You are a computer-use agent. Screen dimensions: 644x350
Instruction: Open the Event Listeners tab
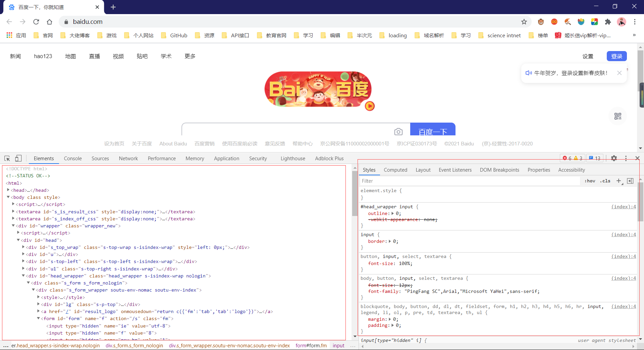(455, 170)
